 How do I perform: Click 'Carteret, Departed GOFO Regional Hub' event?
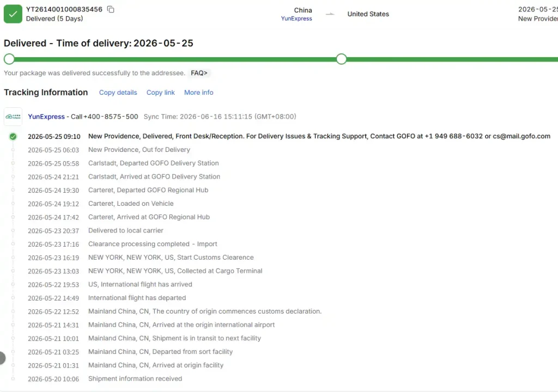click(148, 191)
